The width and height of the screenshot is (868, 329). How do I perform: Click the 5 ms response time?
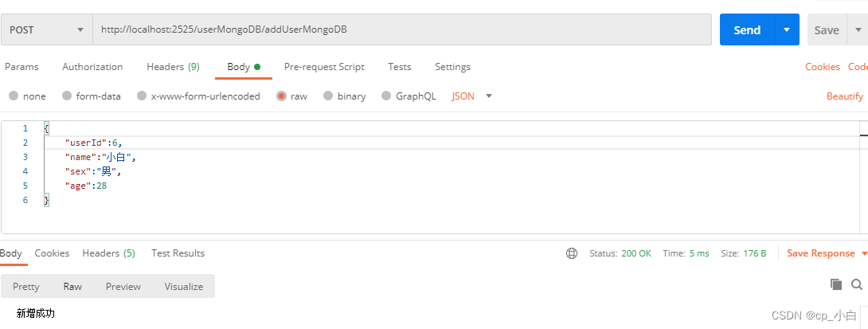click(699, 253)
